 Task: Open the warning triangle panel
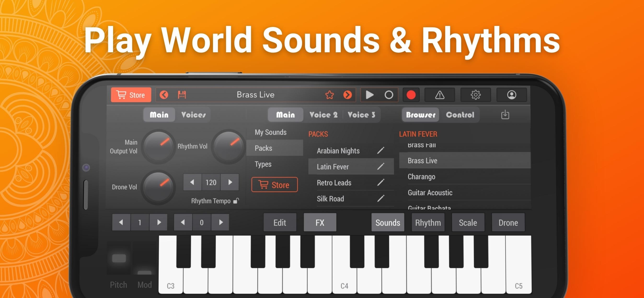click(439, 95)
